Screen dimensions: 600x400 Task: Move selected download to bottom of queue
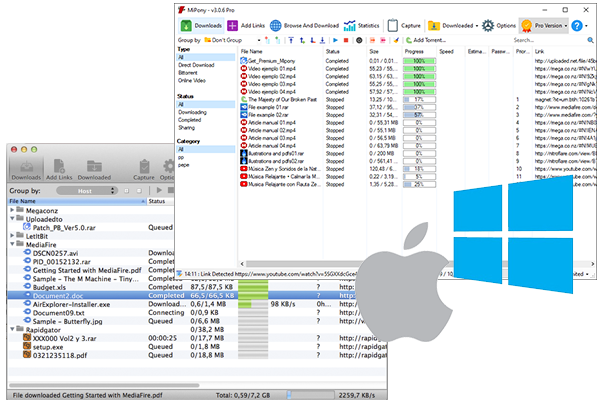point(322,40)
